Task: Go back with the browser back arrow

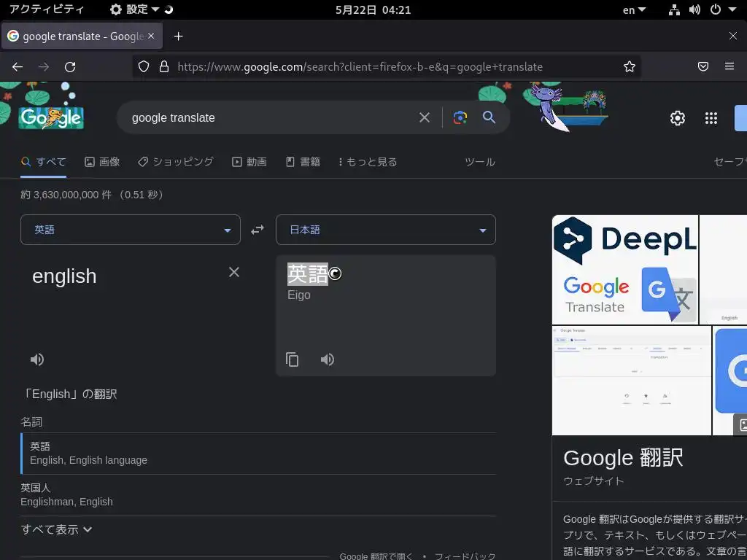Action: [18, 66]
